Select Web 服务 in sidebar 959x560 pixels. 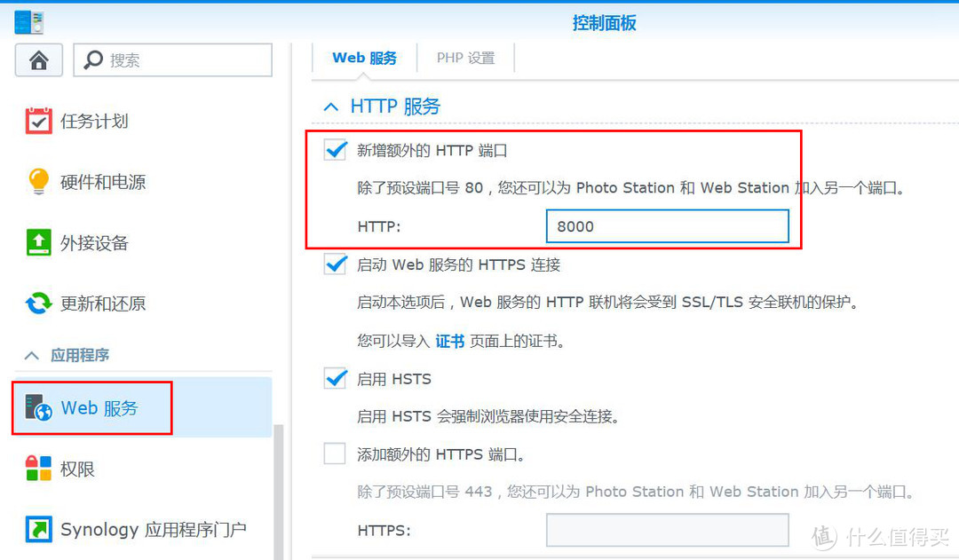pyautogui.click(x=142, y=407)
